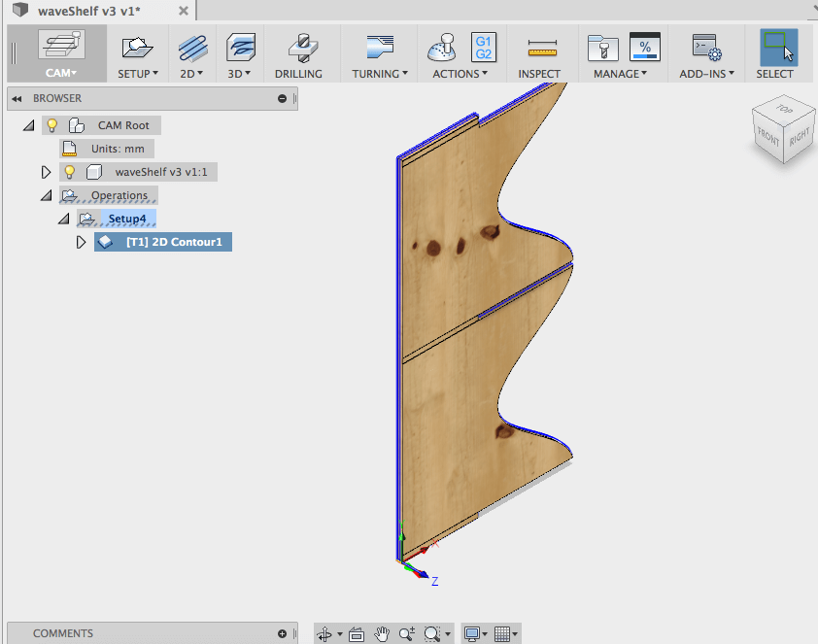Image resolution: width=818 pixels, height=644 pixels.
Task: Toggle CAM Root lightbulb visibility
Action: point(52,125)
